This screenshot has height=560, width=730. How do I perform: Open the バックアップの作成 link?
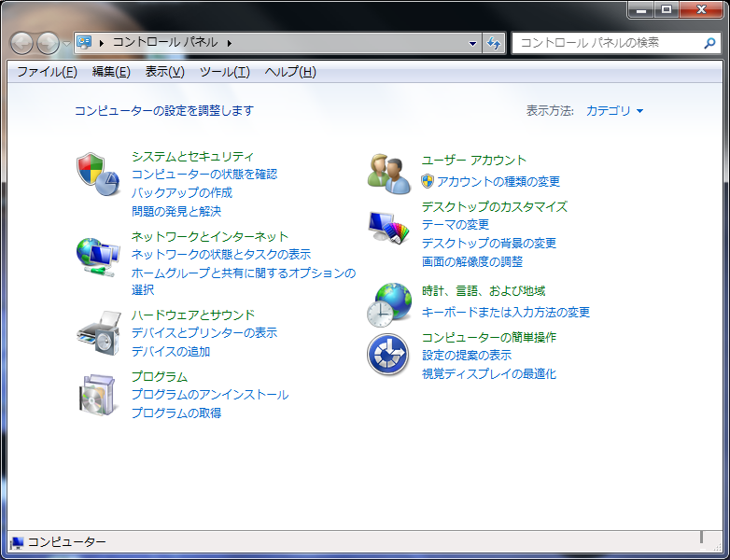click(181, 193)
